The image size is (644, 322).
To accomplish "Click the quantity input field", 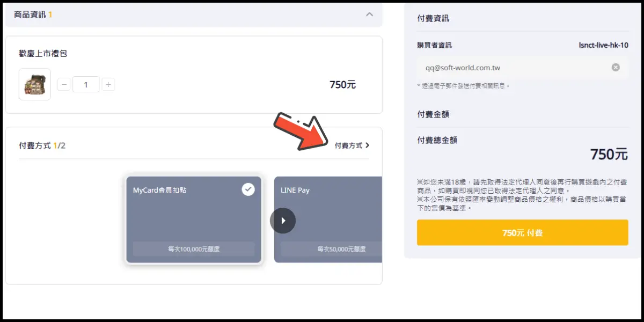I will 86,84.
